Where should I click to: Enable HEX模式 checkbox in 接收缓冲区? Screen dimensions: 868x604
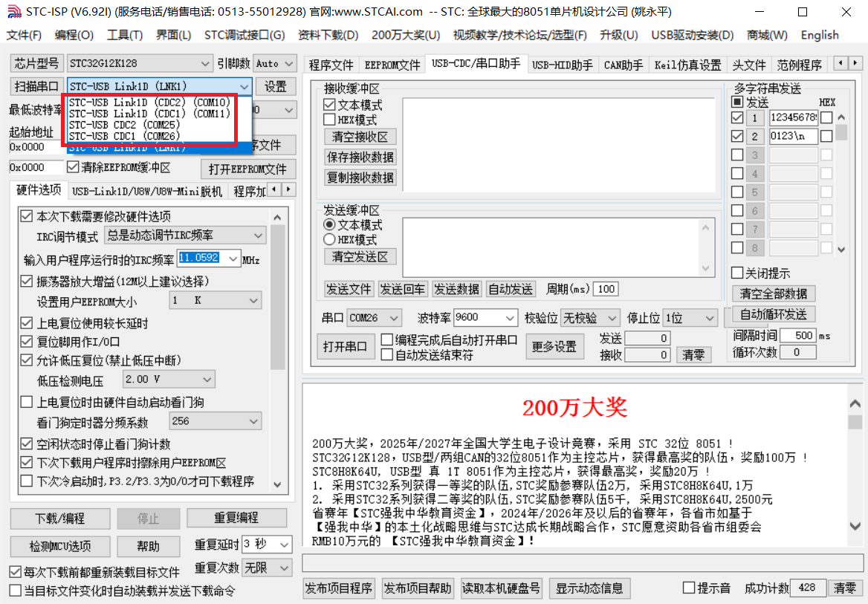(330, 120)
